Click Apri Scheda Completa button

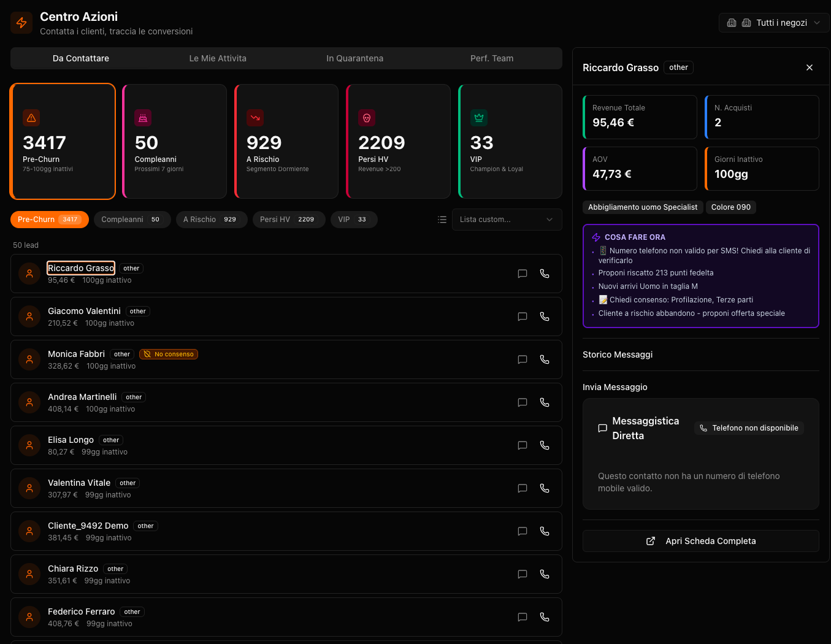click(700, 541)
